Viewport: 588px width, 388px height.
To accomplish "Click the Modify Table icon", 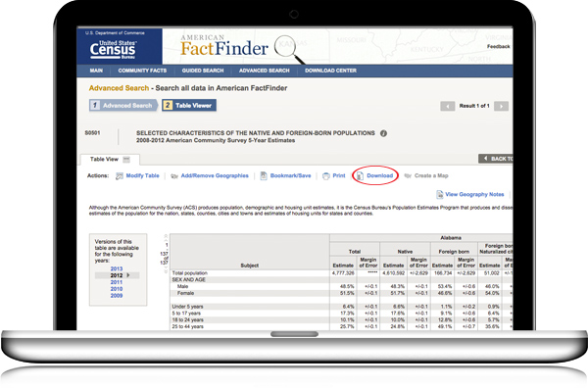I will [x=120, y=175].
